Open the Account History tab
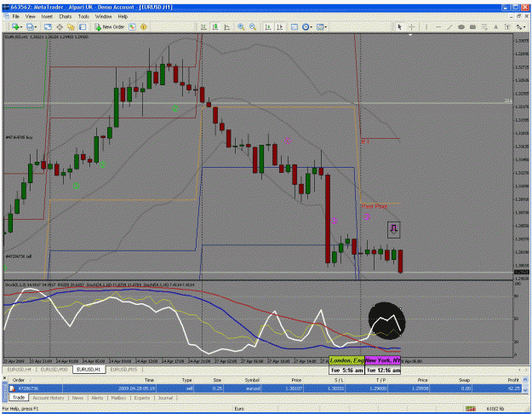The height and width of the screenshot is (414, 532). (49, 398)
